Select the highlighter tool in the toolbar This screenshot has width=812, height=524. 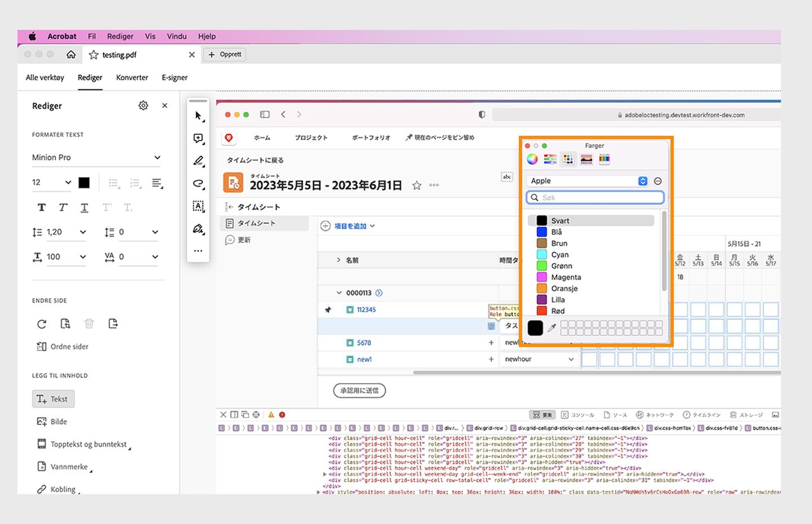(198, 161)
